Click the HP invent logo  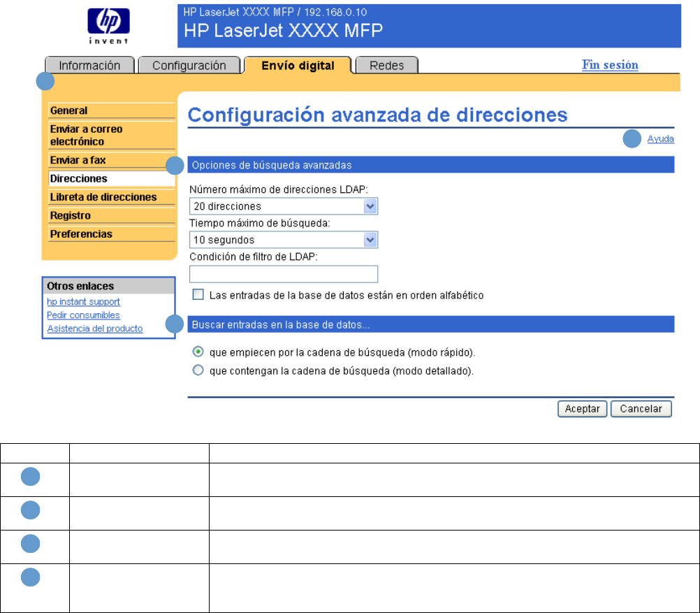(x=108, y=26)
